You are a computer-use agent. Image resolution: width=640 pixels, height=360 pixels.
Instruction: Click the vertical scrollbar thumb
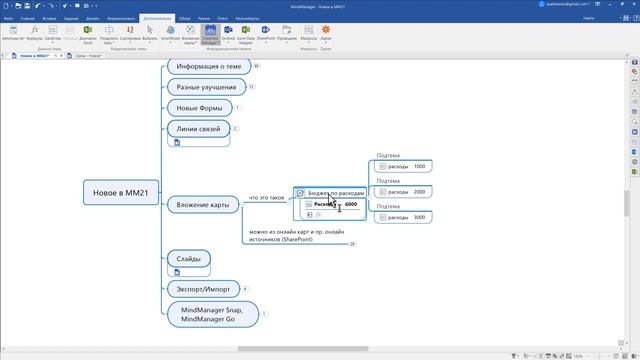627,203
